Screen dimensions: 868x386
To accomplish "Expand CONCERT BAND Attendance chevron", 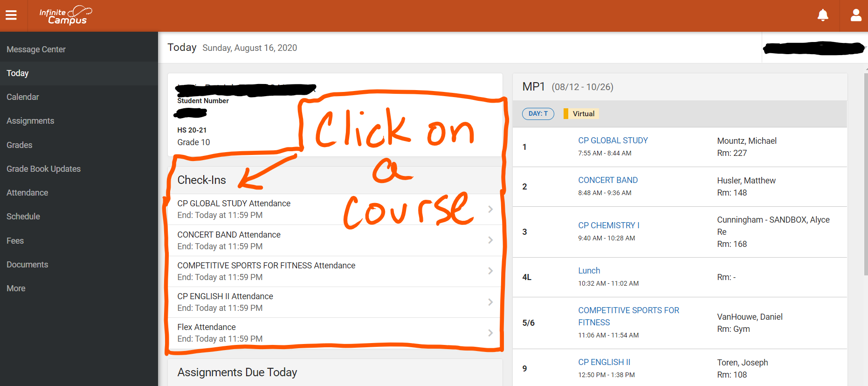I will (490, 240).
